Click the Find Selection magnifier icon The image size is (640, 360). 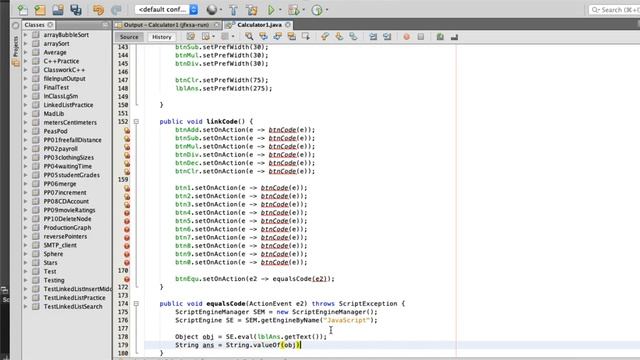pyautogui.click(x=249, y=37)
